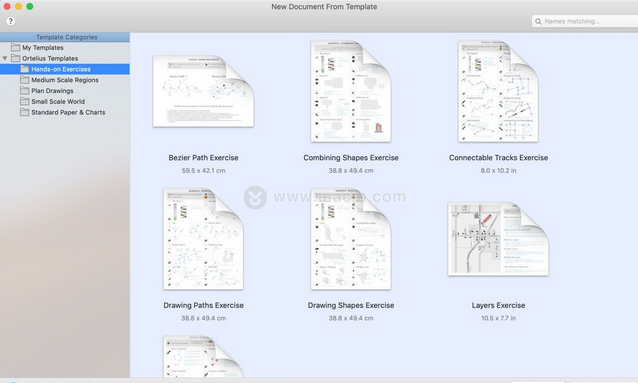Click Small Scale World folder icon
Screen dimensions: 638x383
click(25, 101)
